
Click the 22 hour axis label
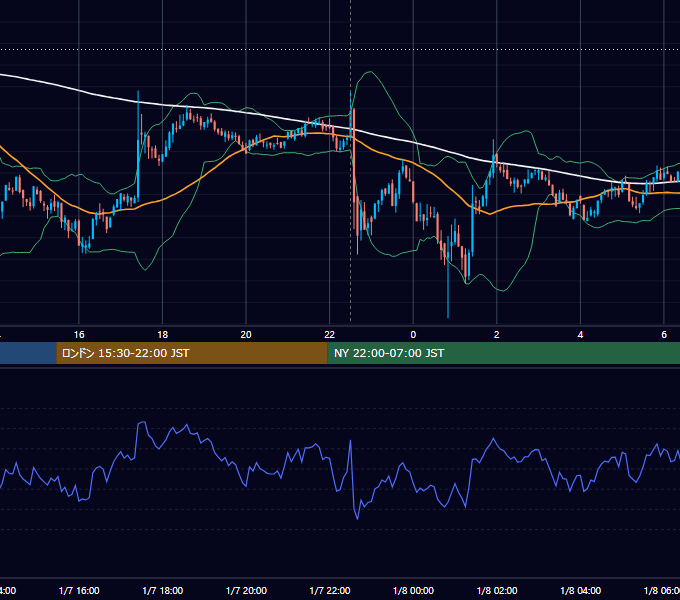330,335
